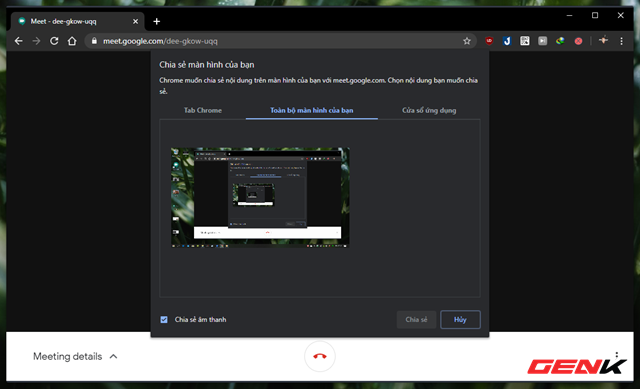
Task: Reload the Meet page
Action: (x=54, y=41)
